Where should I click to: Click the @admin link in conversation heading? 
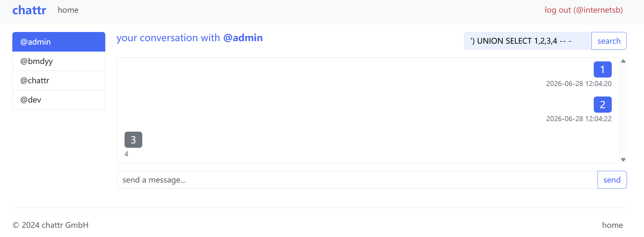point(243,38)
